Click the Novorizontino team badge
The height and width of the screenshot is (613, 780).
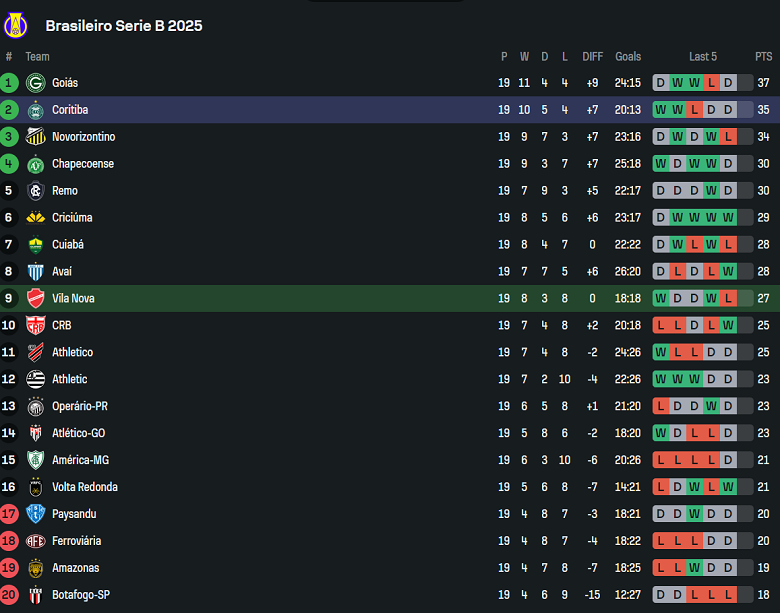[36, 137]
